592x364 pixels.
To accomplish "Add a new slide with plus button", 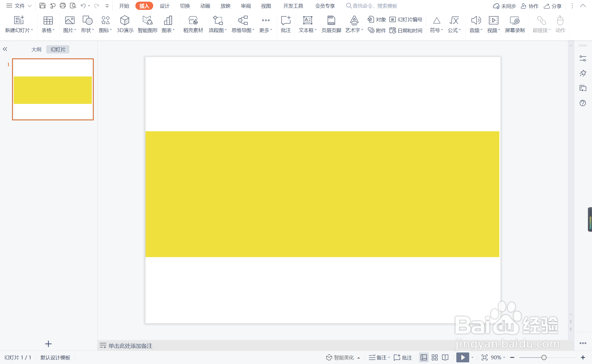I will [48, 344].
